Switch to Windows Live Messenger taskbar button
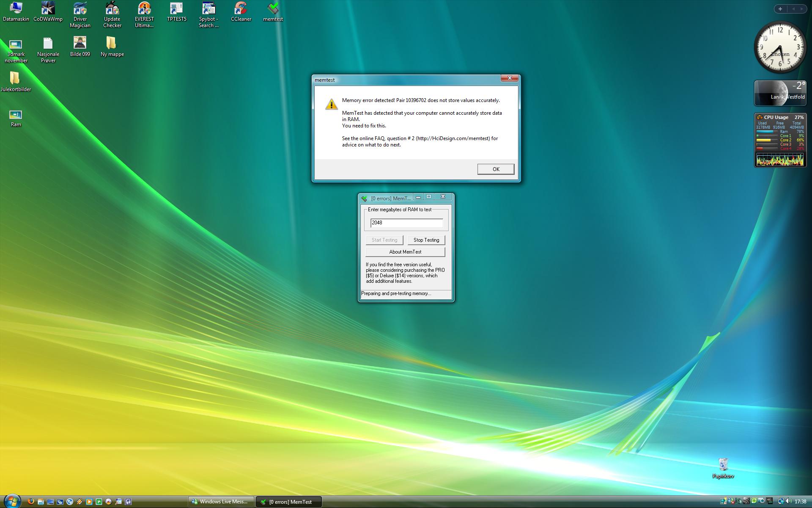This screenshot has width=812, height=508. tap(221, 502)
